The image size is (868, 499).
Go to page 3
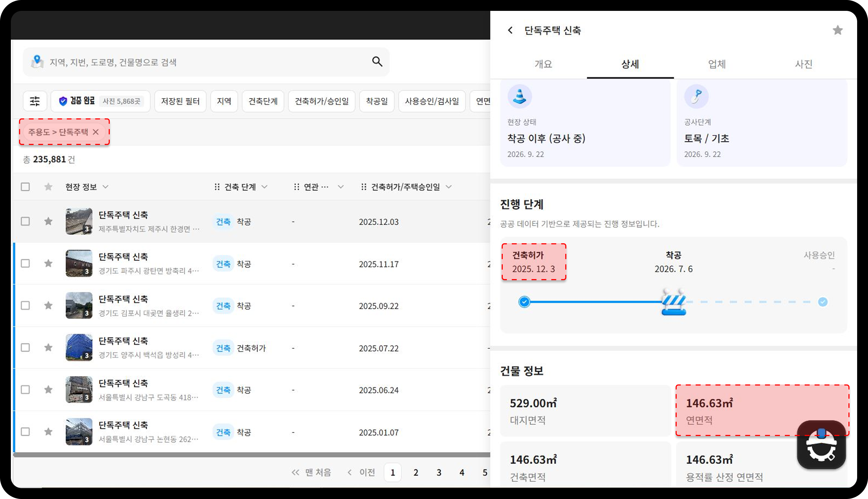[439, 472]
